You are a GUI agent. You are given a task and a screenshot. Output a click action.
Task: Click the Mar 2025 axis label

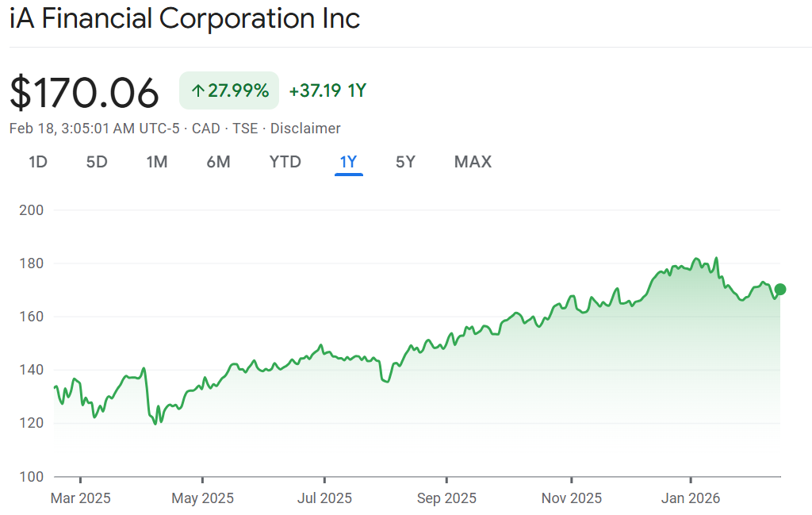pos(81,498)
